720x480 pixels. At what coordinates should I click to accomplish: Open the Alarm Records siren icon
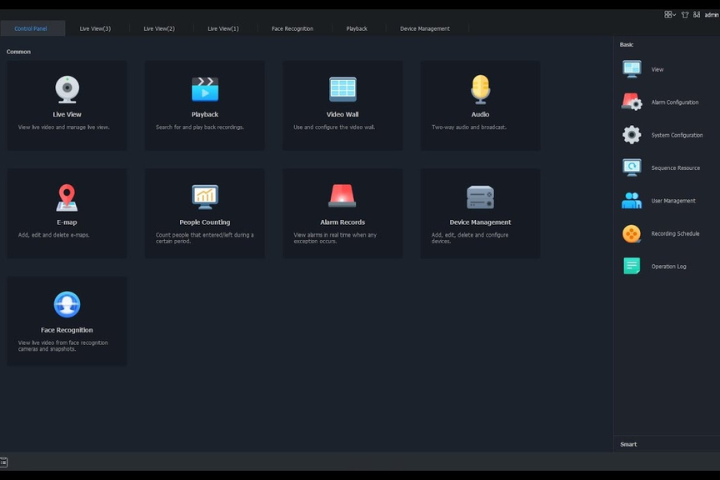[x=343, y=196]
